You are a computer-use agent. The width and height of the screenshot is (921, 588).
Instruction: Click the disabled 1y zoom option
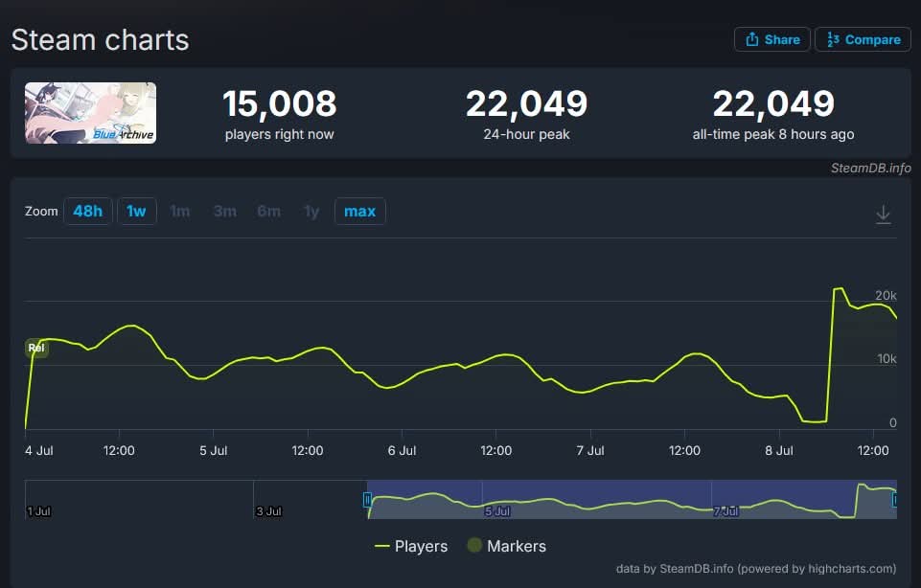pos(311,212)
